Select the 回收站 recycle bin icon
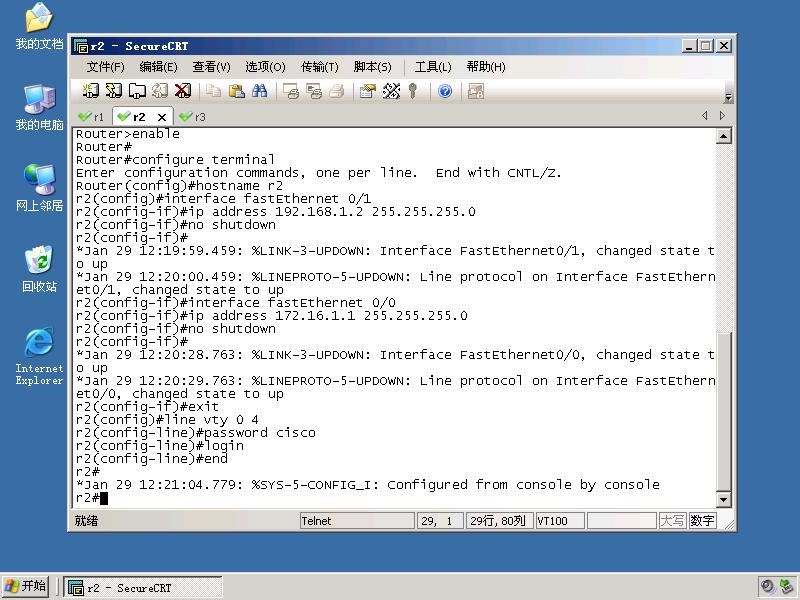 tap(39, 269)
